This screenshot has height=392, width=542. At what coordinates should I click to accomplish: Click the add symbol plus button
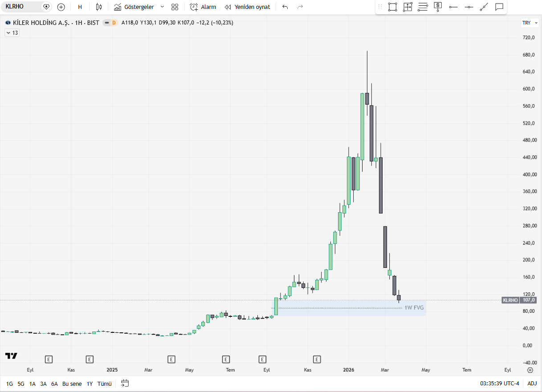coord(61,7)
